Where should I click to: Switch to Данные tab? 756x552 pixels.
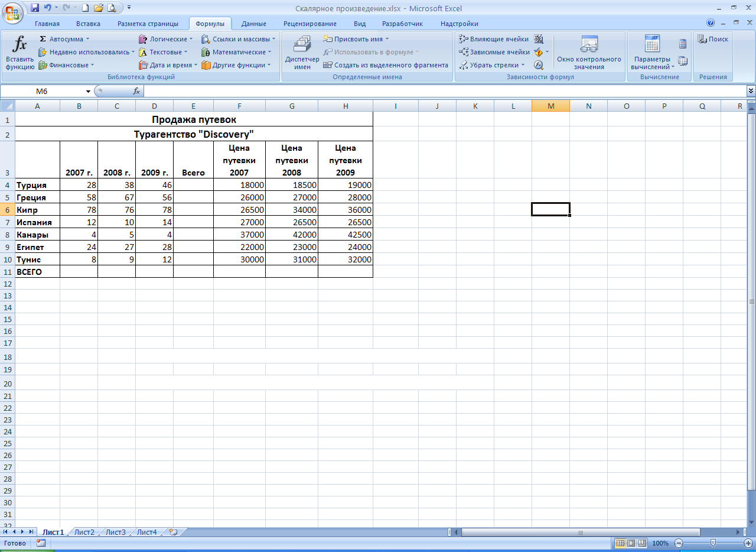point(254,24)
